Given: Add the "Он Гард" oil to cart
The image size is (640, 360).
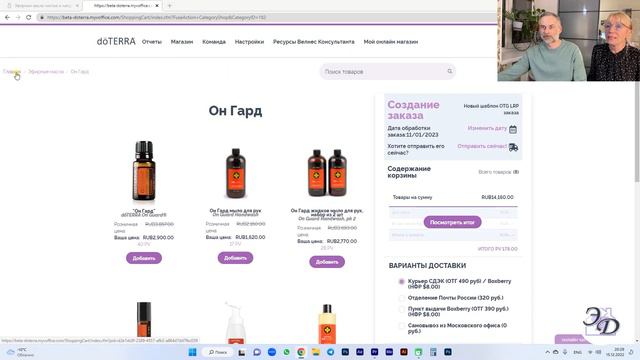Looking at the screenshot, I should (144, 258).
